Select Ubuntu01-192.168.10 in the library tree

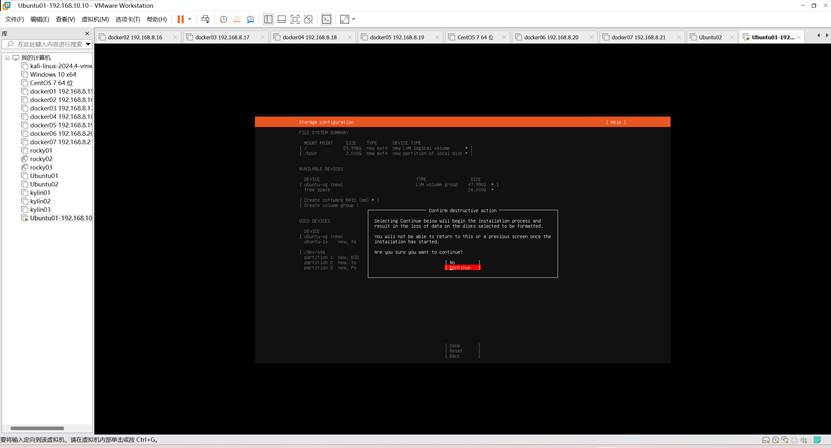click(56, 218)
